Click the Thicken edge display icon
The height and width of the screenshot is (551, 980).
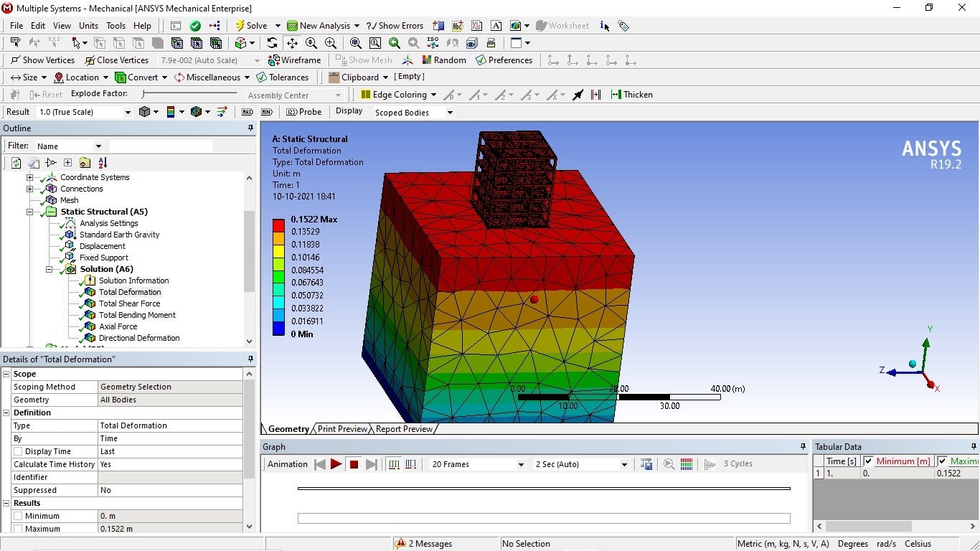pyautogui.click(x=631, y=95)
